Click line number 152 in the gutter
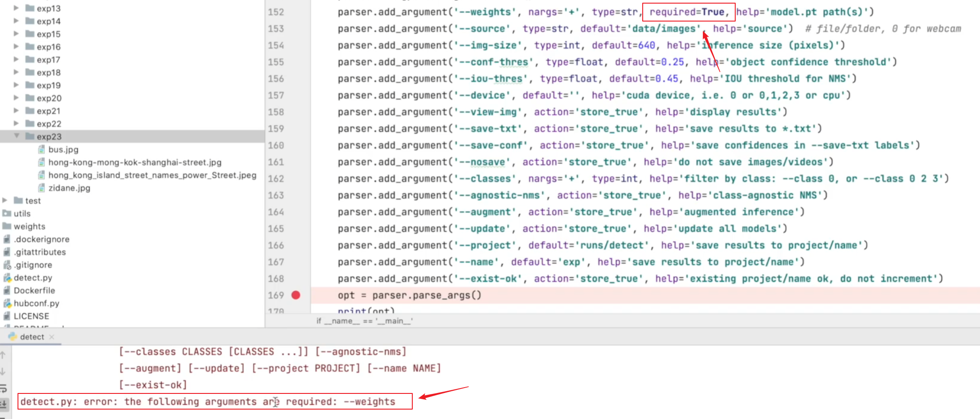 pos(276,12)
